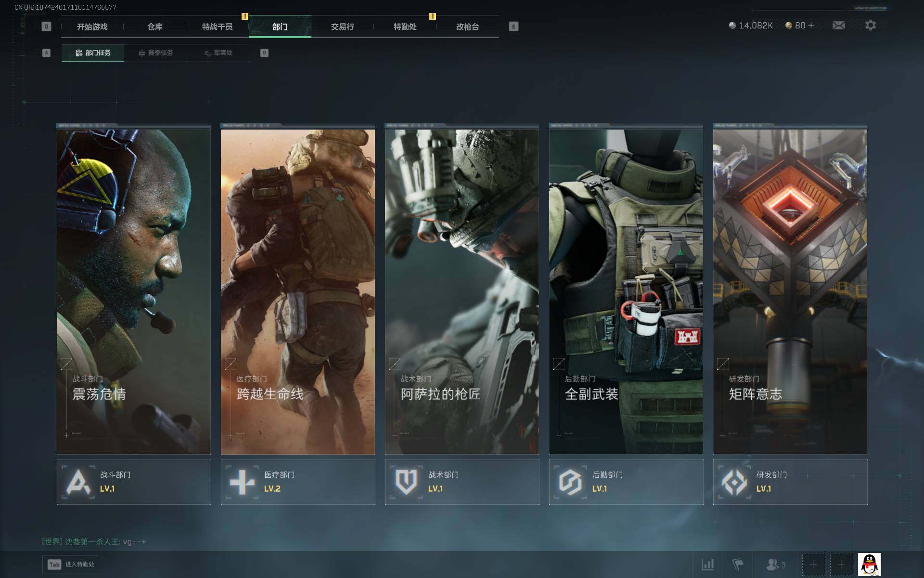Click the QQ penguin avatar
Viewport: 924px width, 578px height.
pyautogui.click(x=869, y=564)
